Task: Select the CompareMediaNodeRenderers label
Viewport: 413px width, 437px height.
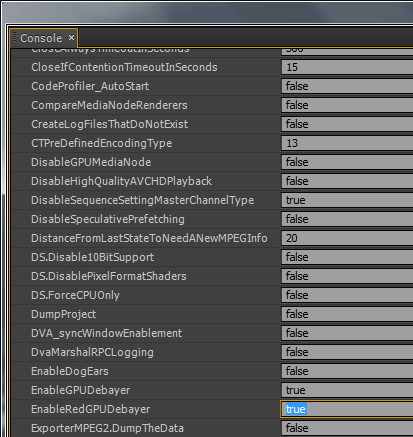Action: (x=109, y=105)
